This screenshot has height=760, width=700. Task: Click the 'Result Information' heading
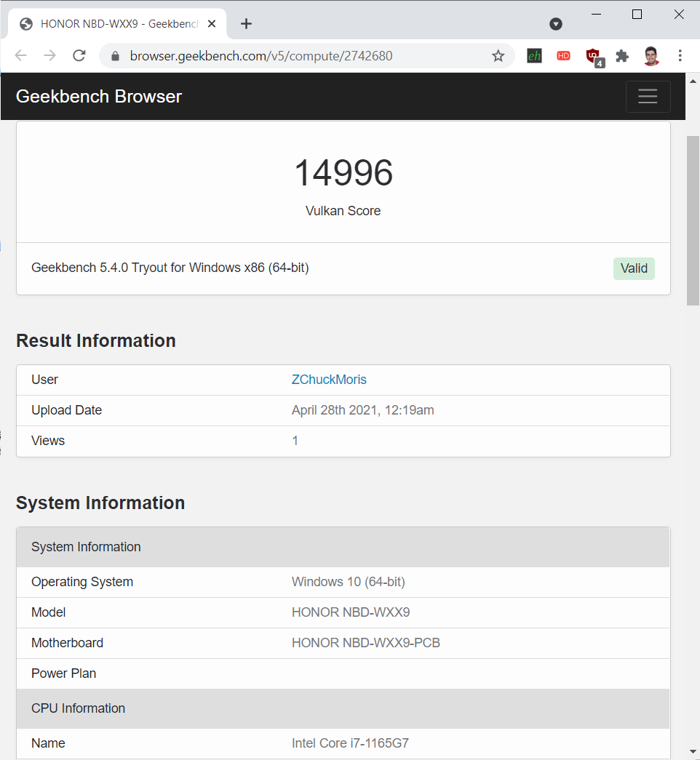(x=96, y=341)
